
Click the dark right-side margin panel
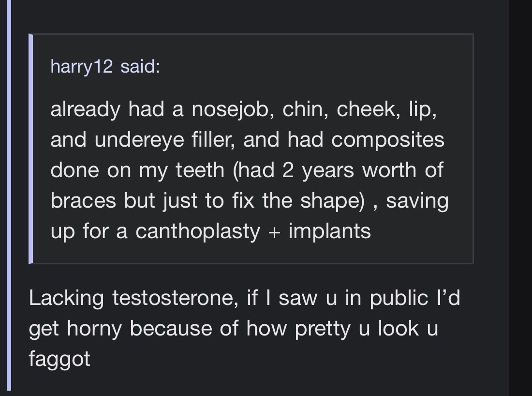tap(520, 194)
